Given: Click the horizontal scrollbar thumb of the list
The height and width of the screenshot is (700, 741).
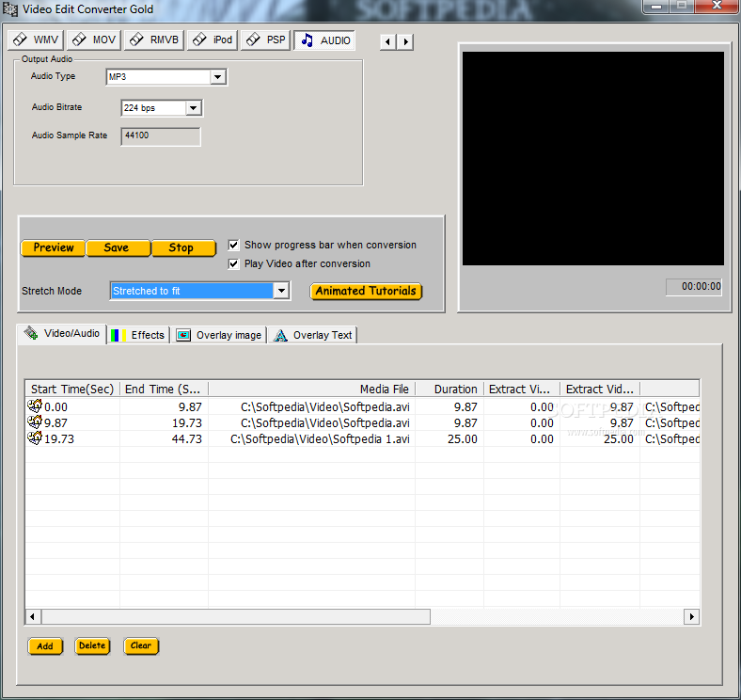Looking at the screenshot, I should [x=236, y=617].
